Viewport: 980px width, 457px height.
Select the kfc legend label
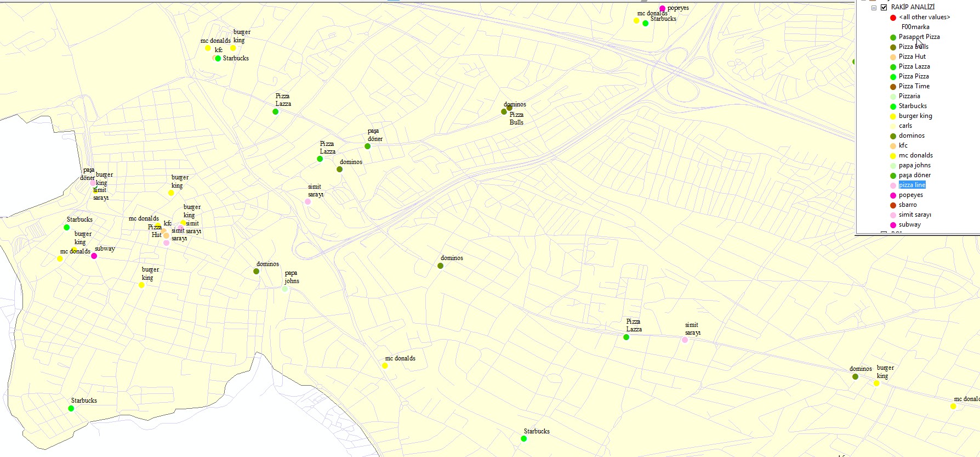(903, 145)
